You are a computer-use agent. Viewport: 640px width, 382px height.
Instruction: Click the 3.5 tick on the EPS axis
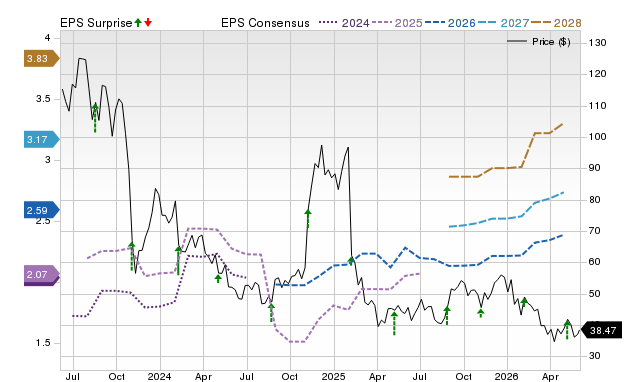[43, 99]
